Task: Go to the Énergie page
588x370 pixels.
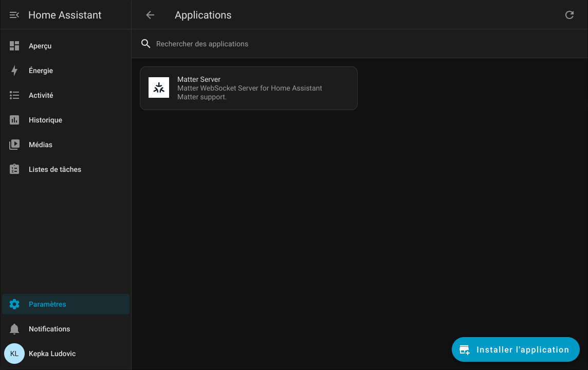Action: pyautogui.click(x=41, y=71)
